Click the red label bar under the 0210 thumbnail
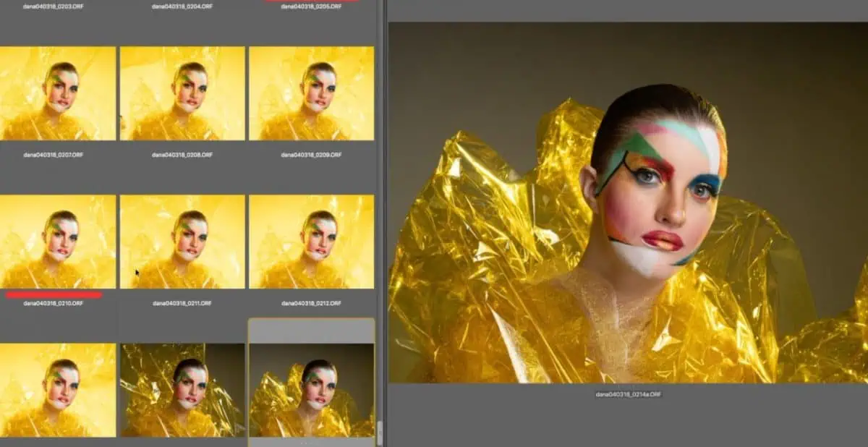This screenshot has height=447, width=868. point(54,294)
